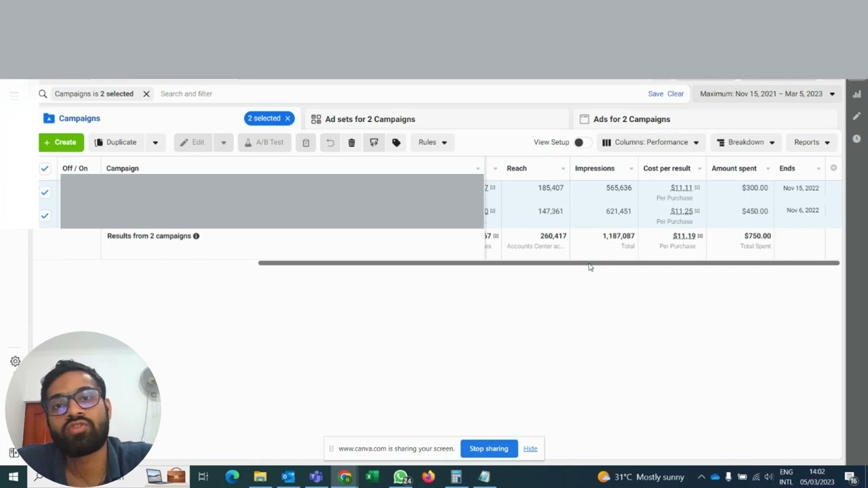Expand the Edit options arrow
Viewport: 868px width, 488px height.
(223, 142)
